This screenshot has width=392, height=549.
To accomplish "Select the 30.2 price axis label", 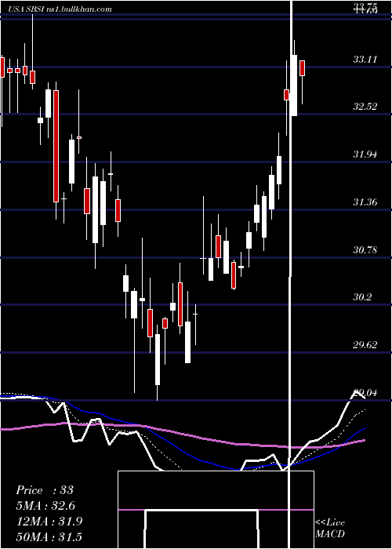I will click(362, 297).
